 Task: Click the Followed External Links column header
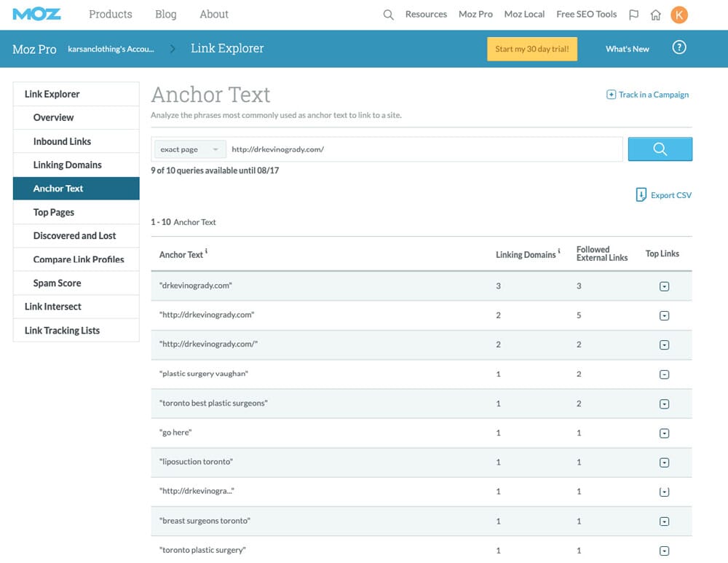602,253
